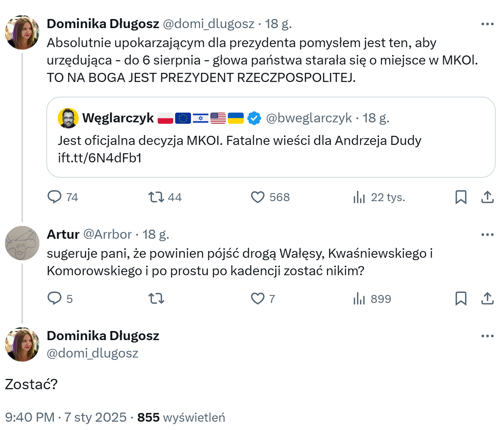This screenshot has width=504, height=430.
Task: View Artur's tweet analytics, 899 views
Action: coord(359,298)
